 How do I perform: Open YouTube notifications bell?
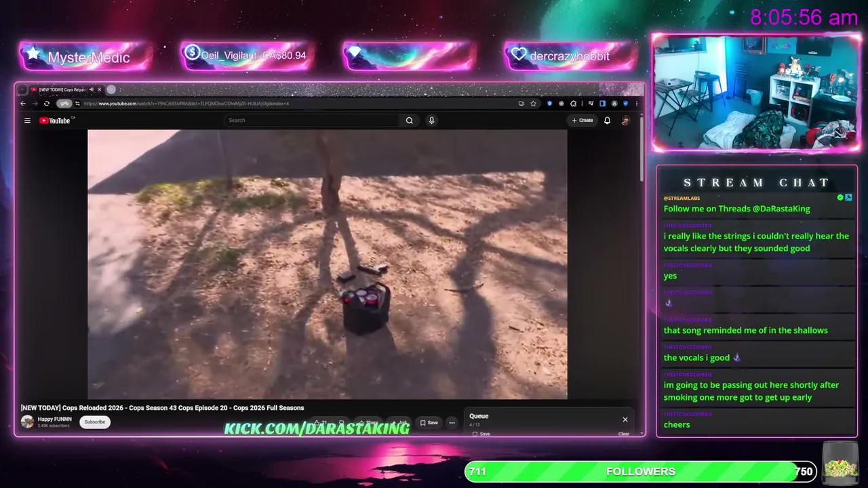pos(607,121)
